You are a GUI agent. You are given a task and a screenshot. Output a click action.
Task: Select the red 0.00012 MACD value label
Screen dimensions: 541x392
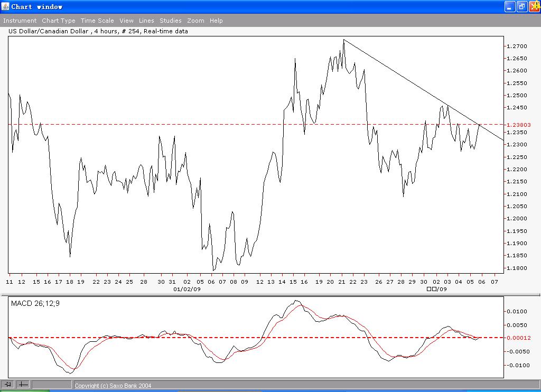(519, 338)
